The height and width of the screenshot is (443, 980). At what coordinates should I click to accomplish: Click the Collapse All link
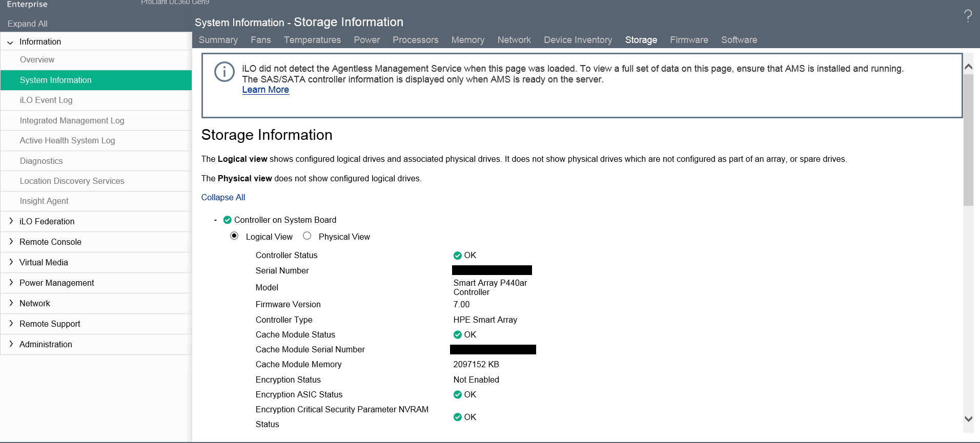223,198
